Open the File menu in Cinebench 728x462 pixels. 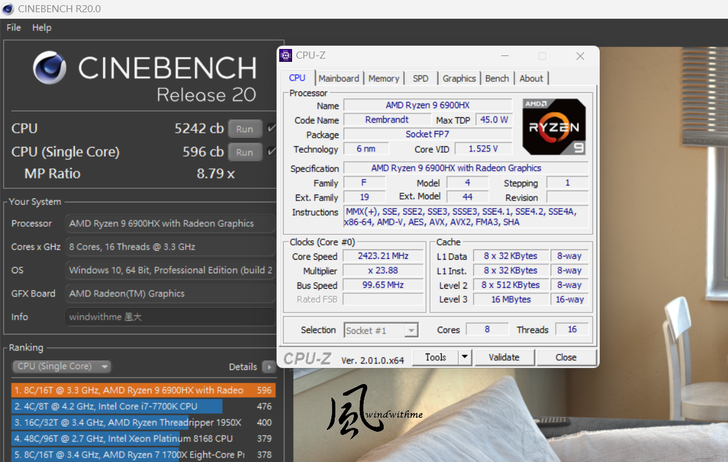coord(14,28)
